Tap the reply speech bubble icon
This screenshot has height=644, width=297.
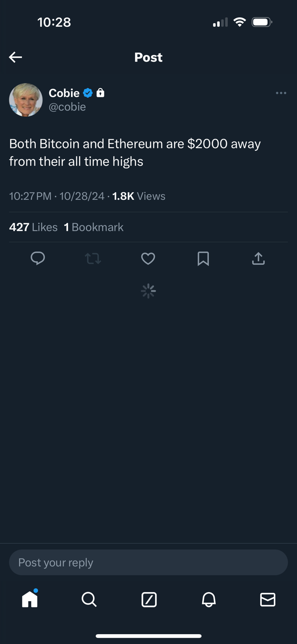tap(38, 258)
